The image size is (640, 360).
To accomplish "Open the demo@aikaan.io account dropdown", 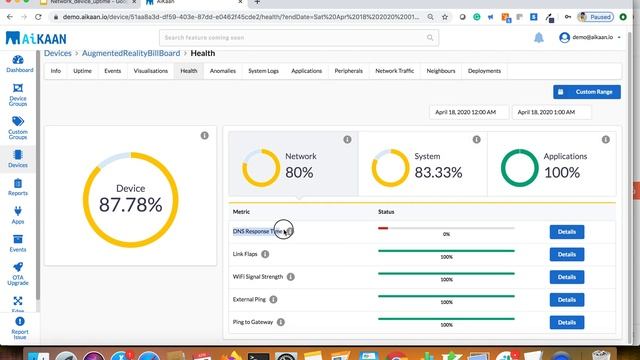I will (x=590, y=37).
